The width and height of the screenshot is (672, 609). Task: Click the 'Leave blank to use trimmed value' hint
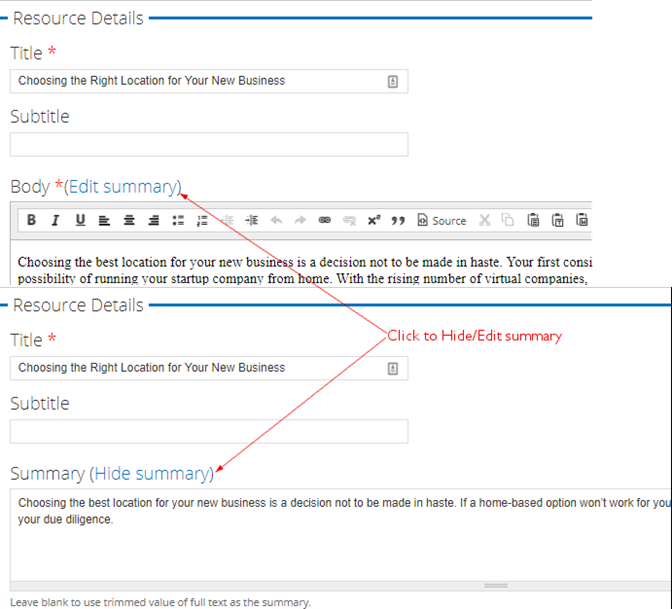coord(160,603)
